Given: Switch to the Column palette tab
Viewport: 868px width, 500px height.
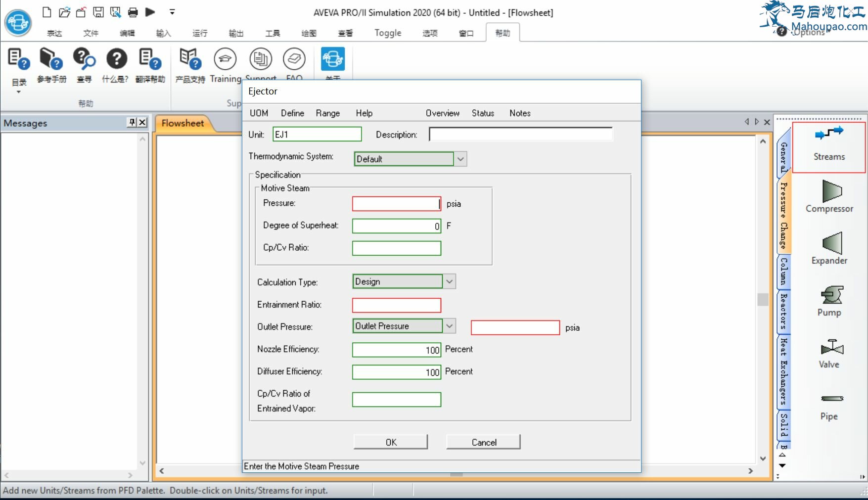Looking at the screenshot, I should click(783, 272).
